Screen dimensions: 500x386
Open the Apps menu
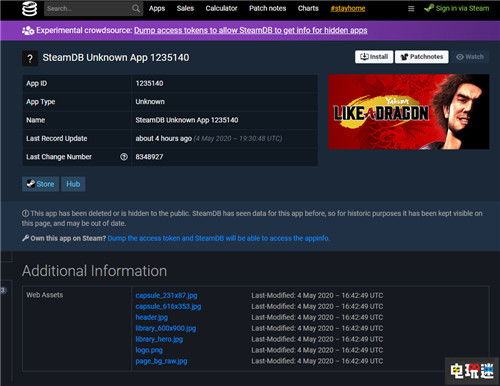(157, 8)
